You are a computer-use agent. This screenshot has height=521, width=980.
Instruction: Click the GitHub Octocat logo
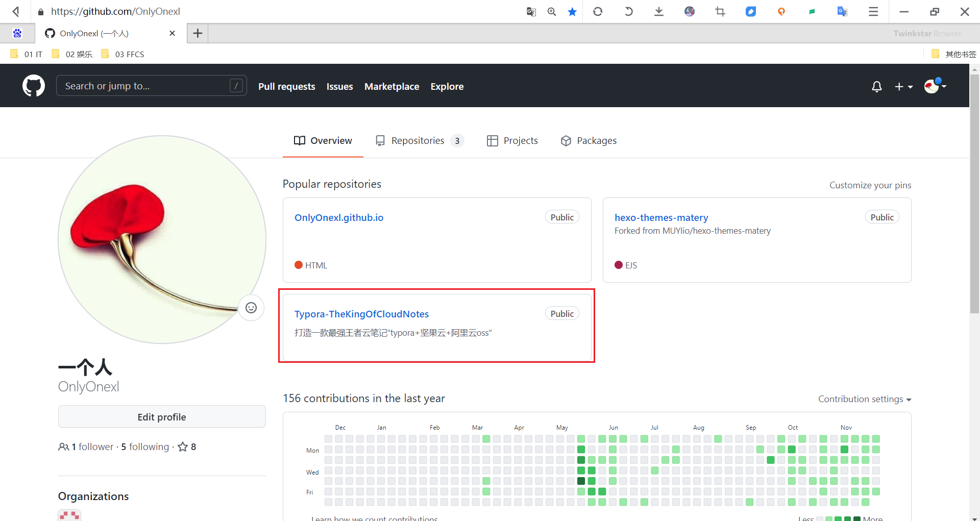tap(34, 86)
